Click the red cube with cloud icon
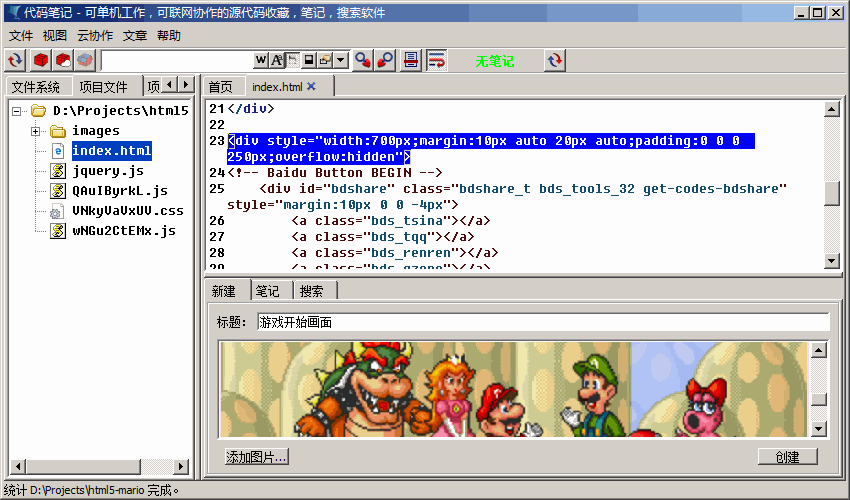 (x=63, y=60)
